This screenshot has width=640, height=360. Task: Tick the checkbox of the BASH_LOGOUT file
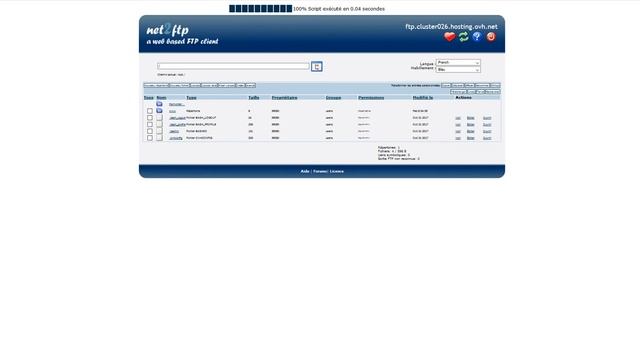pos(150,118)
